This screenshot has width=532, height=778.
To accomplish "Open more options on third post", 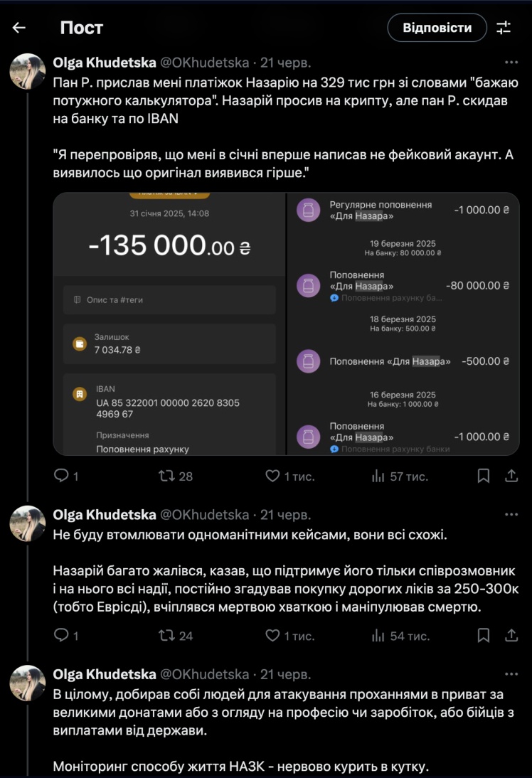I will (x=511, y=673).
